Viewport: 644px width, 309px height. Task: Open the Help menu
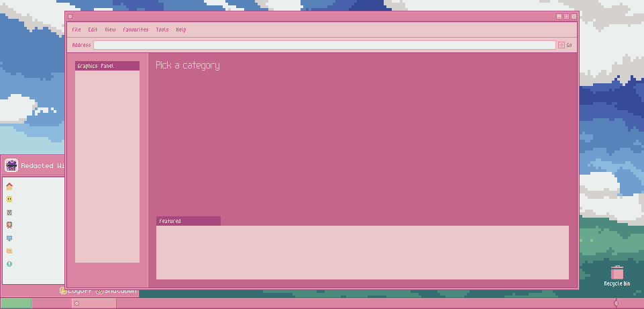(x=181, y=30)
